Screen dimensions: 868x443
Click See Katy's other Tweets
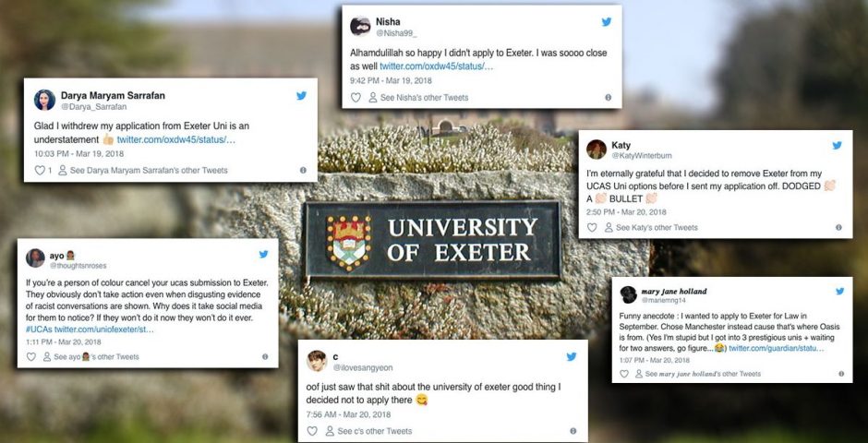651,227
